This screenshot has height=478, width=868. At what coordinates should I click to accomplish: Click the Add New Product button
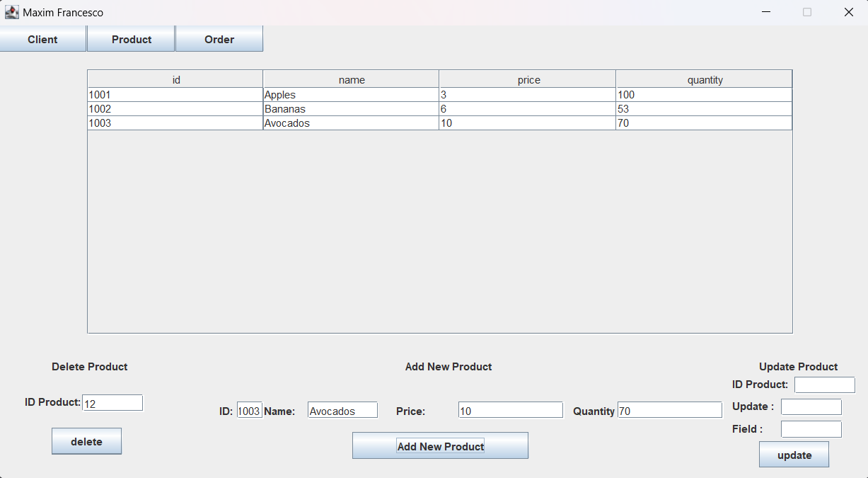440,446
